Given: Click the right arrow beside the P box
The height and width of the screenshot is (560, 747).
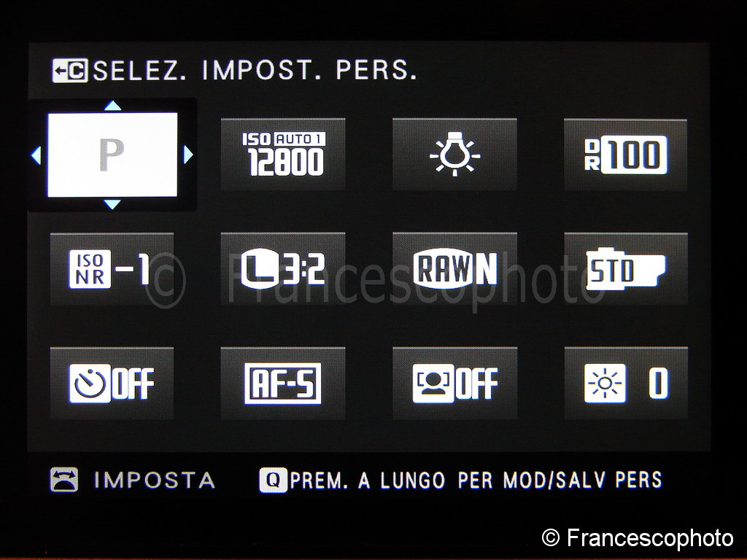Looking at the screenshot, I should pyautogui.click(x=188, y=155).
